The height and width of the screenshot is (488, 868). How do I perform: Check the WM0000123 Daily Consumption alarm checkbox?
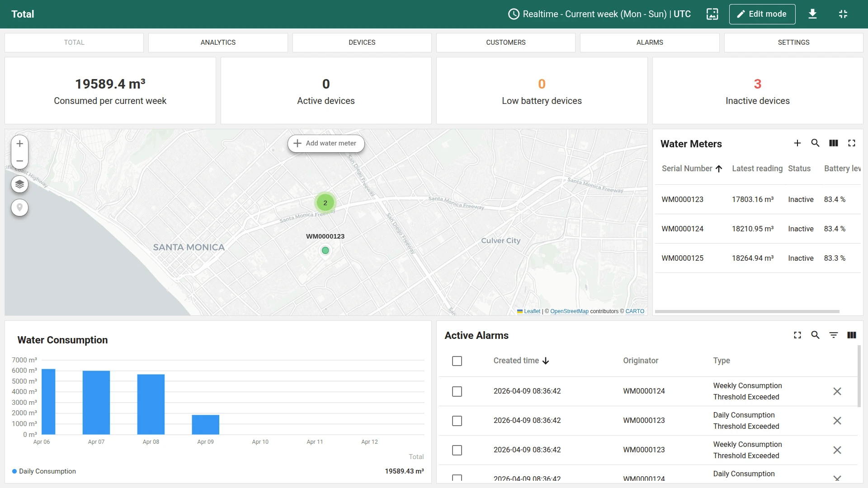[x=457, y=421]
